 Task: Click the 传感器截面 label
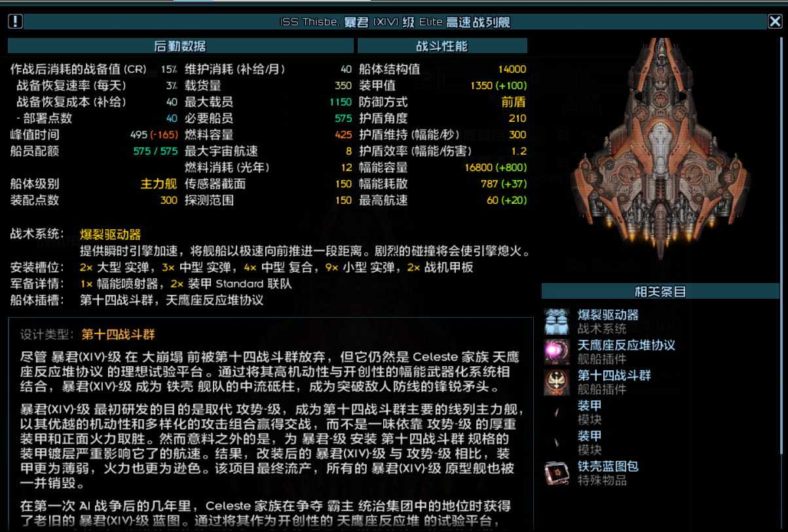216,184
